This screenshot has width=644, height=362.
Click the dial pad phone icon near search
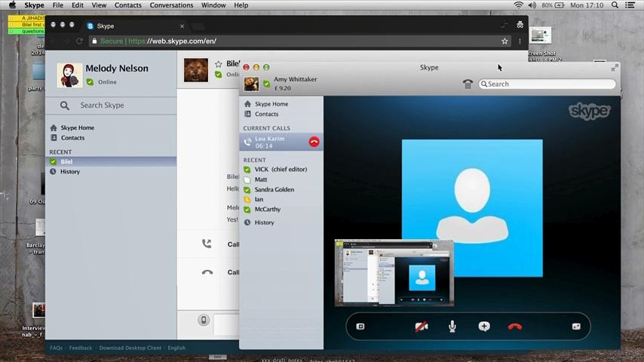468,84
